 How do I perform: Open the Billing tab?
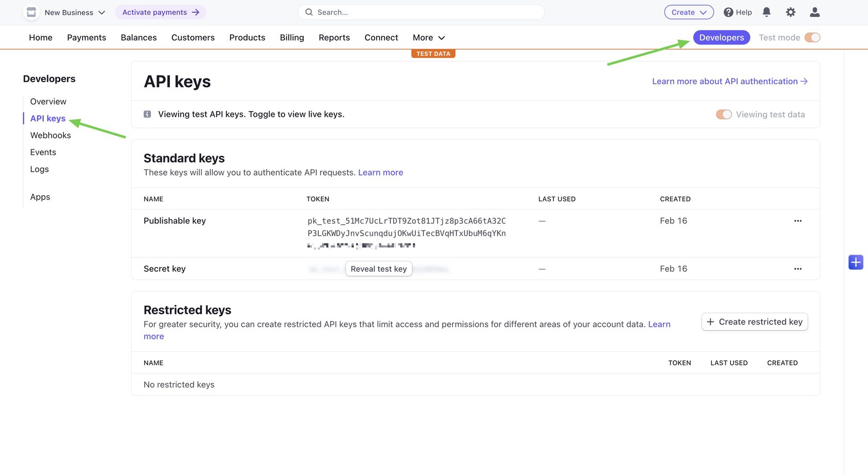click(x=292, y=37)
